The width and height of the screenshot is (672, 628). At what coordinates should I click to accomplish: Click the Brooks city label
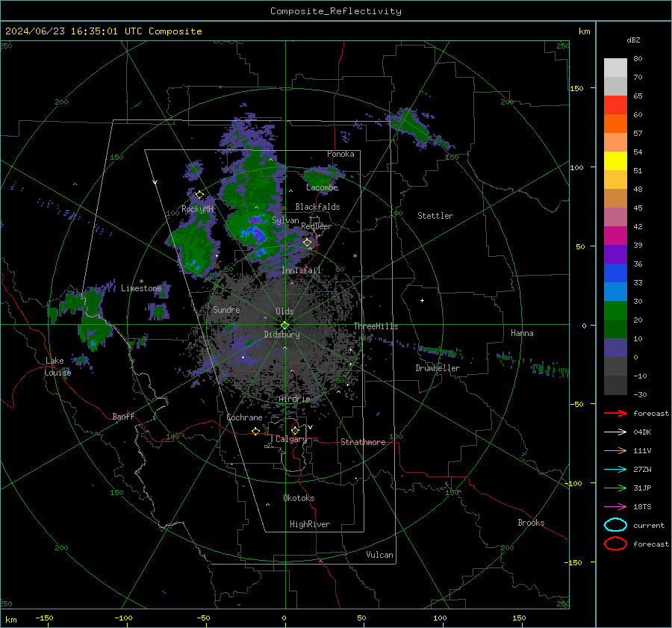(531, 523)
